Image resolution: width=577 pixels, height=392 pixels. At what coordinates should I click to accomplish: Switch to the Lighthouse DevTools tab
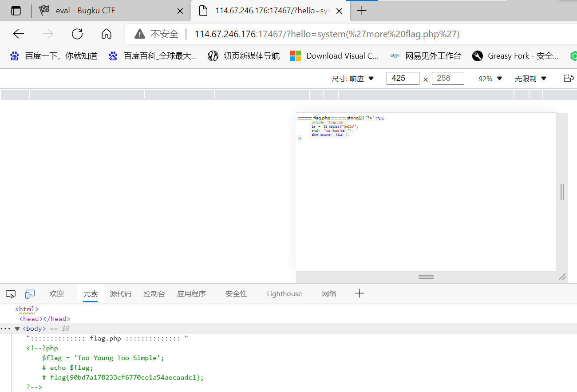tap(284, 294)
